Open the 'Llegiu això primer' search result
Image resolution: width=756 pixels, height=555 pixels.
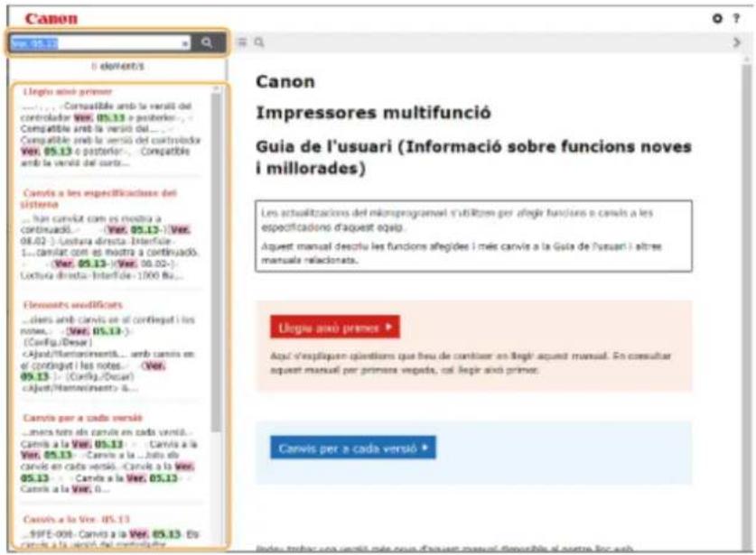click(x=68, y=91)
